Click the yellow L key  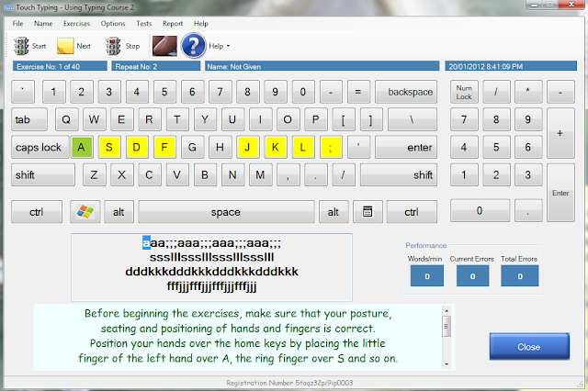303,147
